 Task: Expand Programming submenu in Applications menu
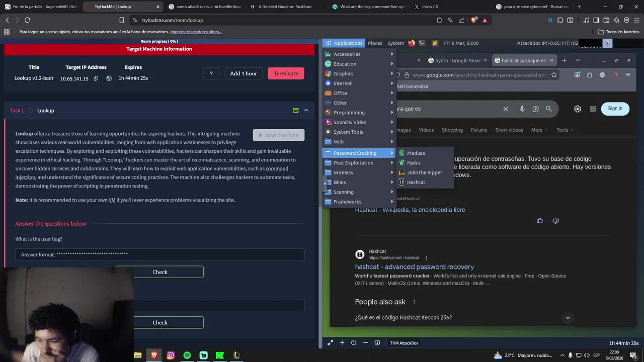click(359, 113)
